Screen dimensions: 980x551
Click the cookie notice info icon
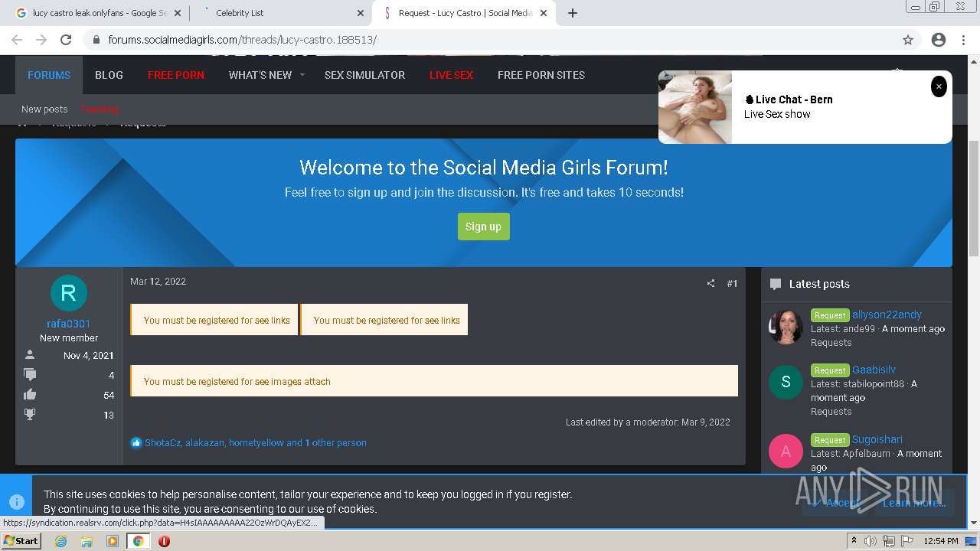click(x=17, y=502)
